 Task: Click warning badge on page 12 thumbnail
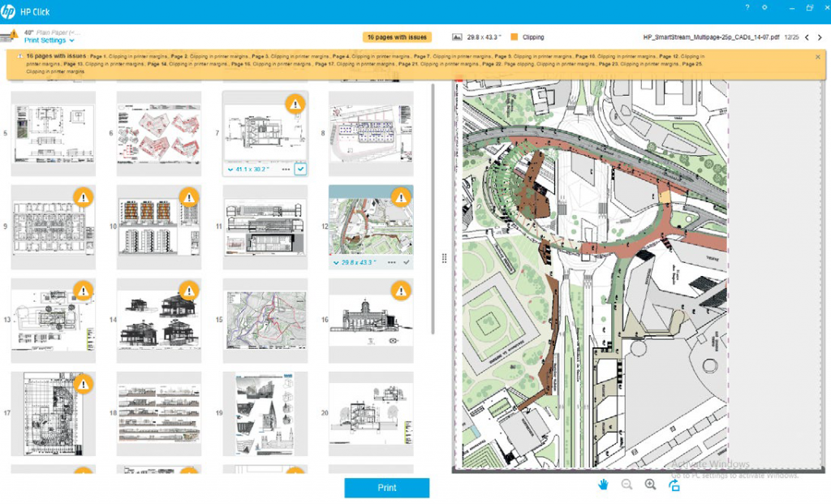[401, 198]
